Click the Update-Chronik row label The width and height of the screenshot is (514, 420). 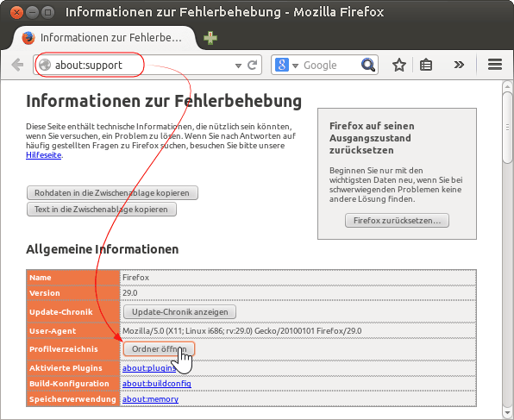coord(61,312)
